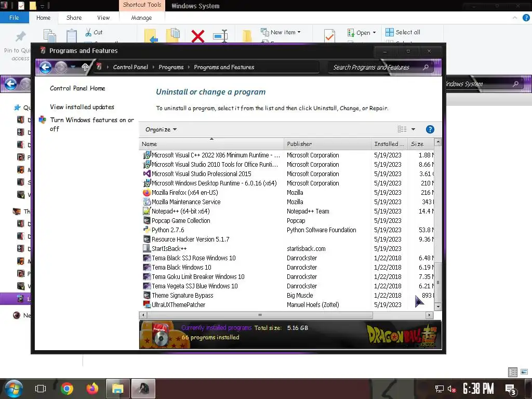Screen dimensions: 532x399
Task: Click the muted volume tray icon
Action: [x=451, y=389]
